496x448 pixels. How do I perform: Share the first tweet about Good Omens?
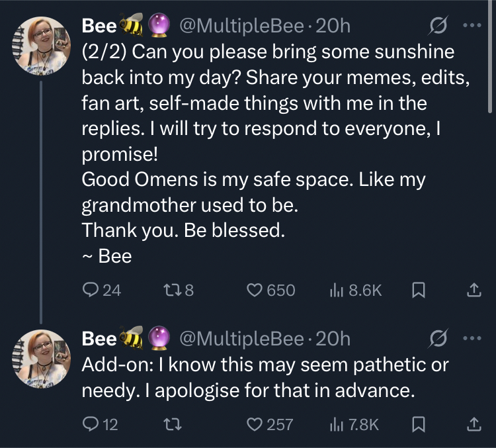point(474,289)
